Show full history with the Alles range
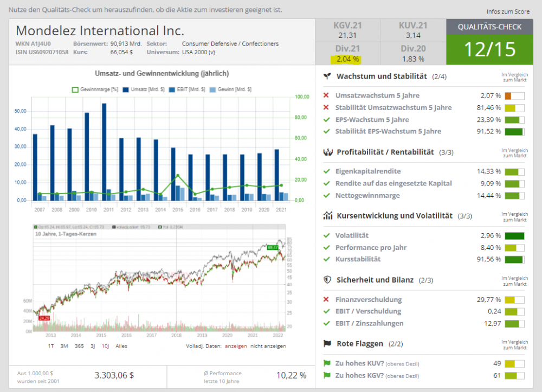Screen dimensions: 542x392 [121, 346]
